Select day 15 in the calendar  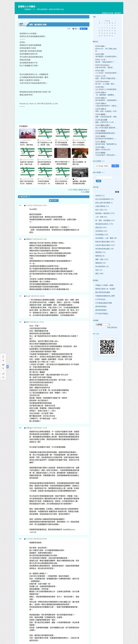click(x=107, y=30)
